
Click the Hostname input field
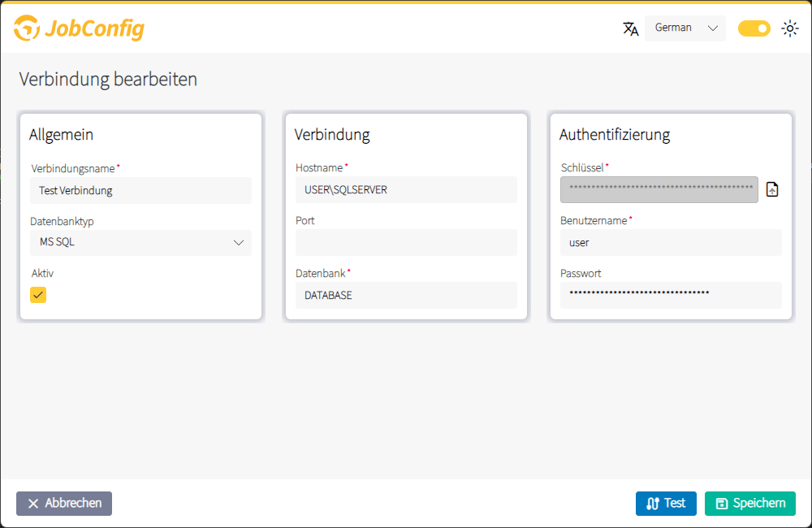pyautogui.click(x=406, y=189)
